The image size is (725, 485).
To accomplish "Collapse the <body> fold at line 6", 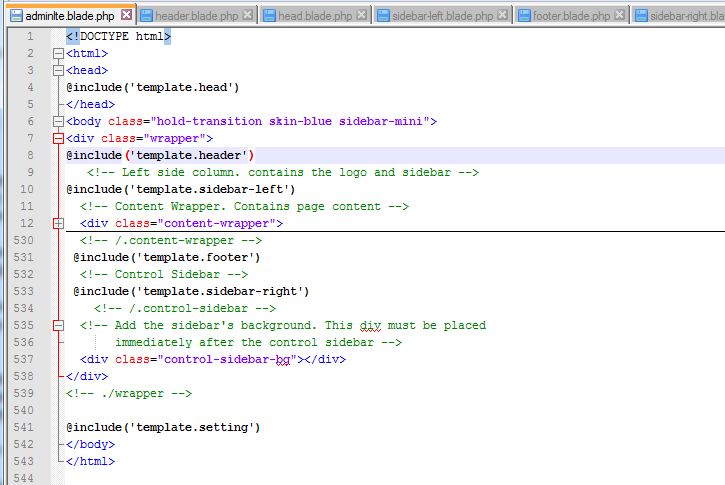I will [58, 122].
